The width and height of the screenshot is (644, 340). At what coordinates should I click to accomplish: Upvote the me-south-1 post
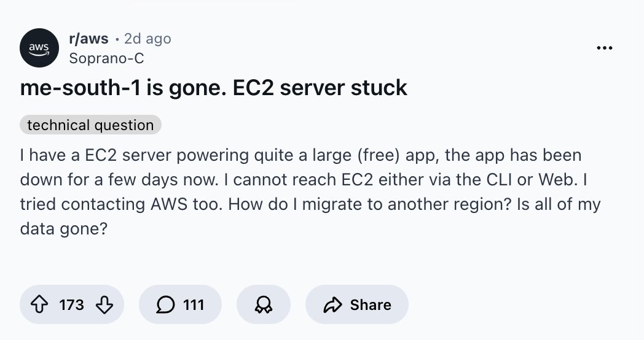point(40,305)
